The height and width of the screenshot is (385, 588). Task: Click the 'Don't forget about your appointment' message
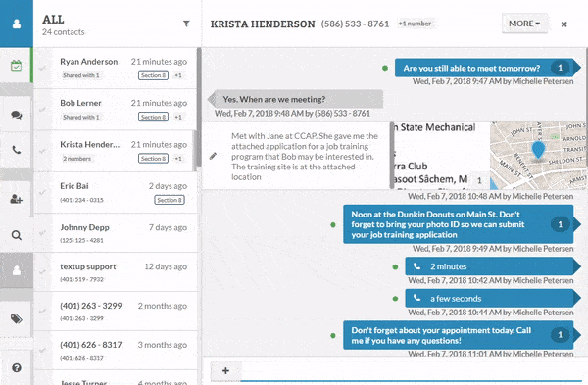pos(462,335)
